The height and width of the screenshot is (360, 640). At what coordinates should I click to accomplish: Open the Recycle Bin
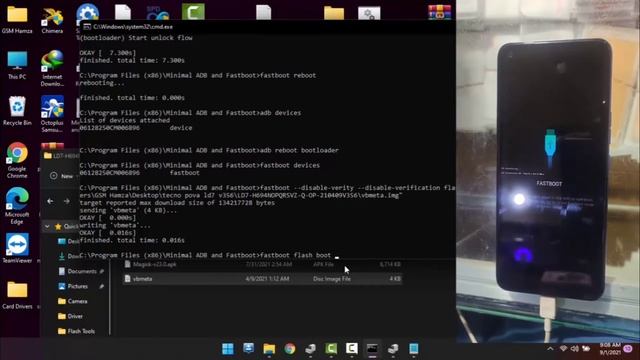(x=17, y=111)
